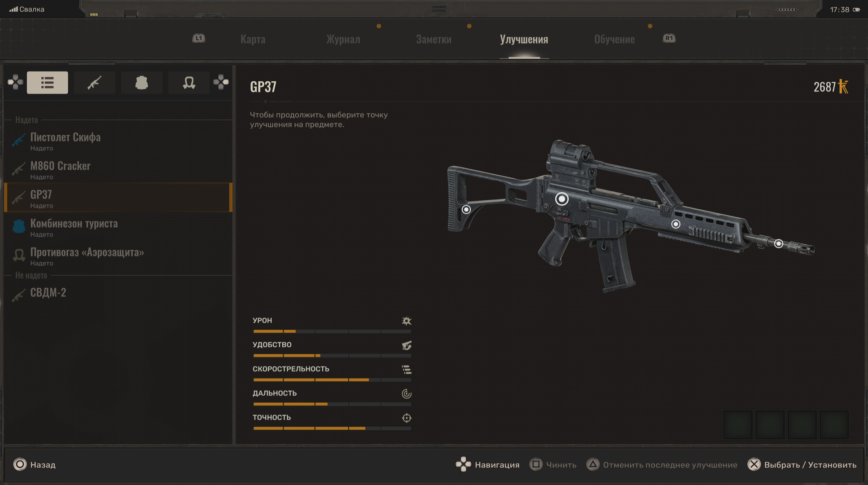This screenshot has width=868, height=485.
Task: Select the handguard upgrade point on rifle
Action: pos(675,224)
